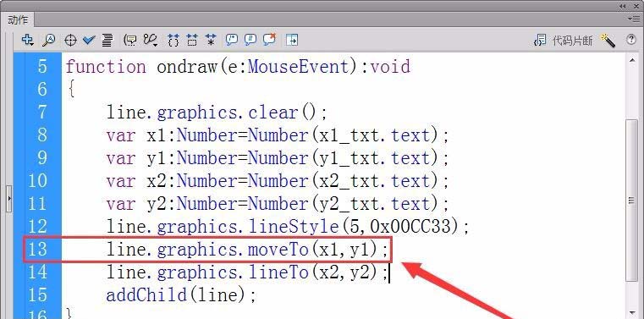Collapse selection

tap(192, 40)
